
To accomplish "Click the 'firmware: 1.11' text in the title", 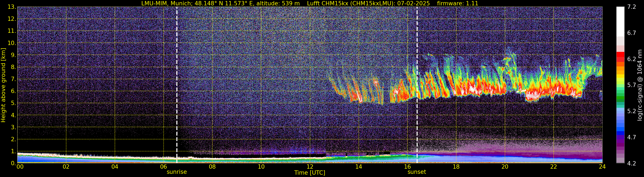I will coord(457,3).
